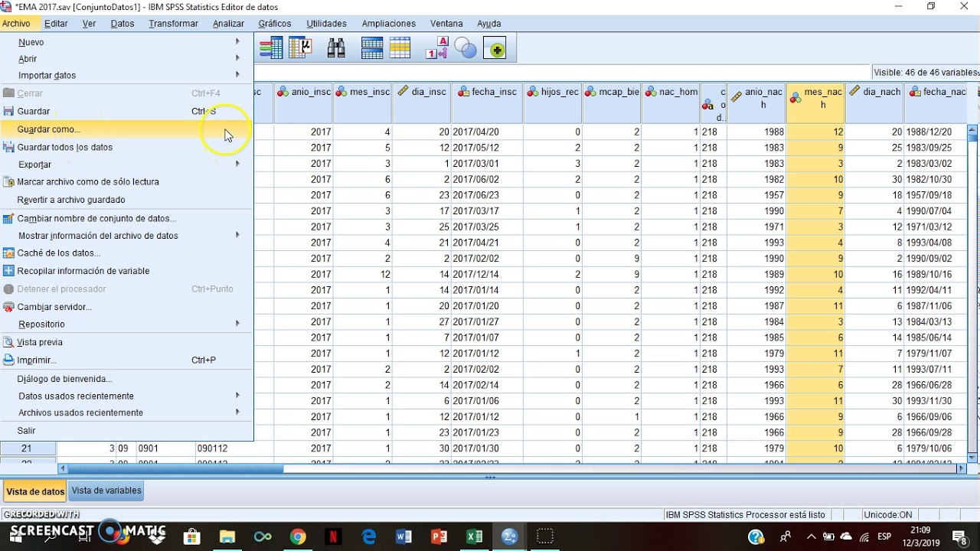This screenshot has height=551, width=980.
Task: Open Excel from the taskbar
Action: click(x=474, y=536)
